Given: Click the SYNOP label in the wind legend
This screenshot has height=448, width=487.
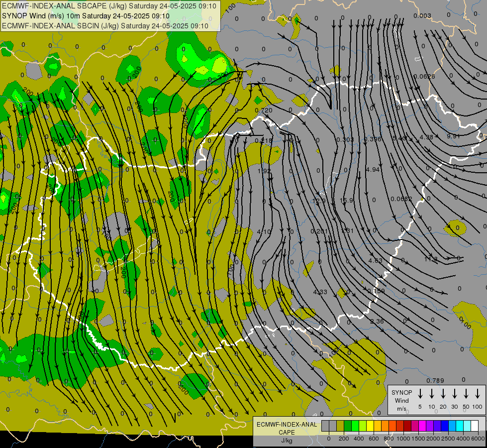Looking at the screenshot, I should (x=401, y=392).
